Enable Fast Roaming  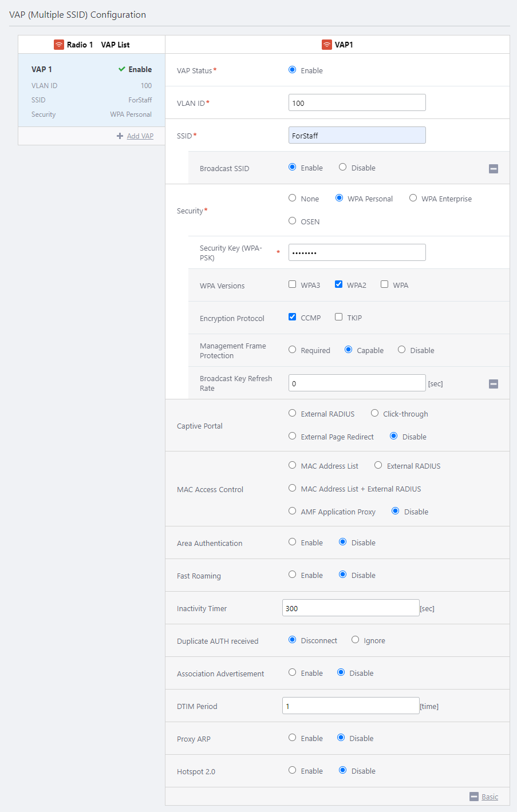click(x=293, y=575)
